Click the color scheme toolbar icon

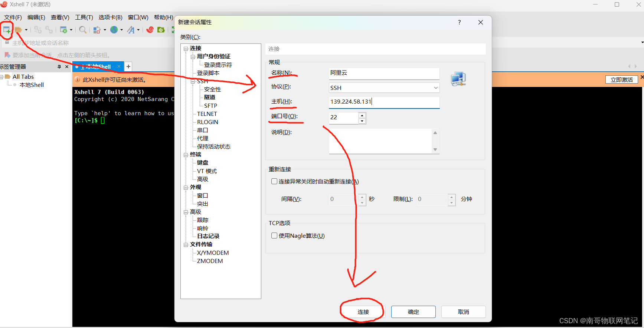pos(97,30)
